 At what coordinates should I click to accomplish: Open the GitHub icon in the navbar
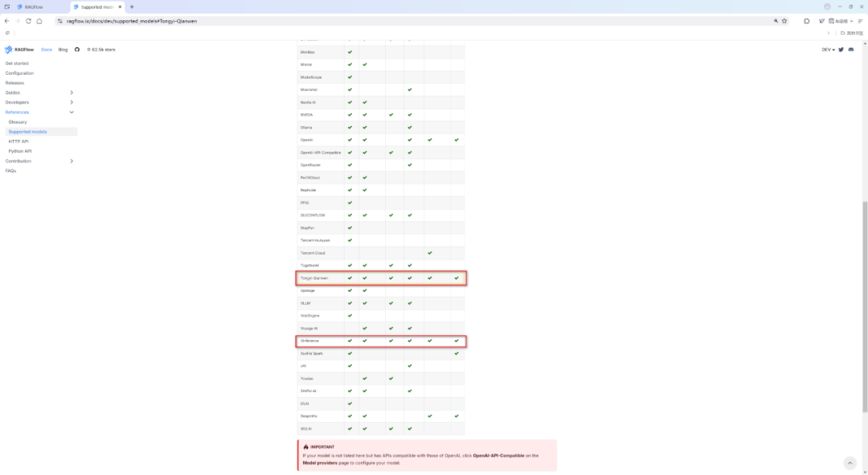pos(77,50)
